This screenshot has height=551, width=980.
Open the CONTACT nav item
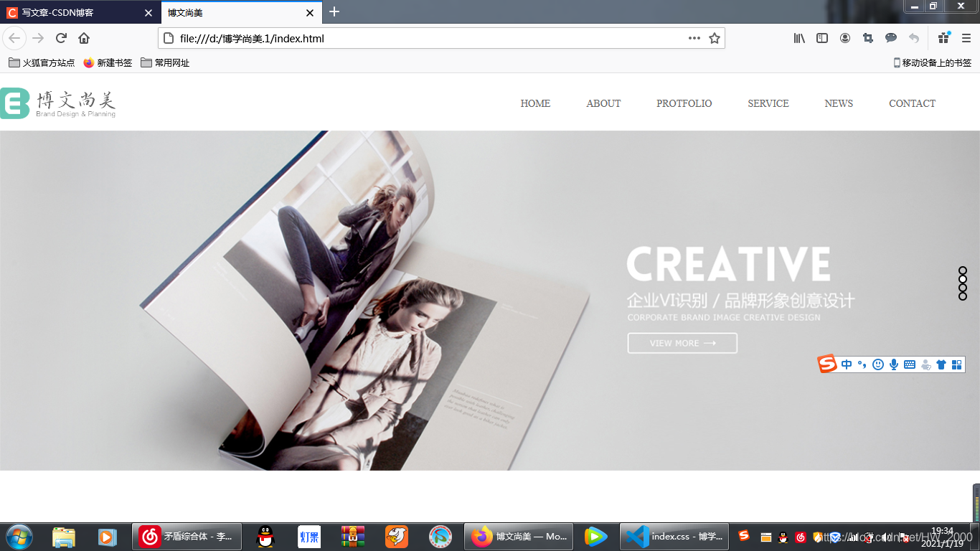point(912,103)
